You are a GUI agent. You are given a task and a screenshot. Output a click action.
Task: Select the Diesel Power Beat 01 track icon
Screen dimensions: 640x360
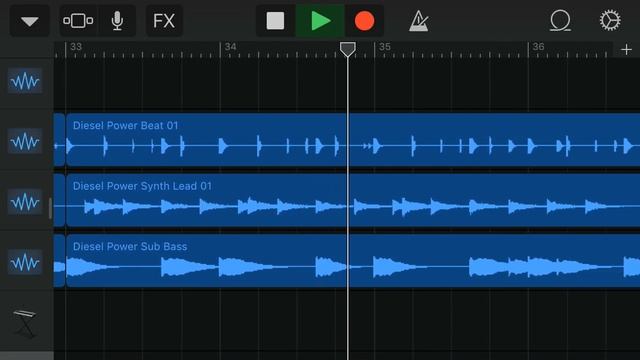25,141
